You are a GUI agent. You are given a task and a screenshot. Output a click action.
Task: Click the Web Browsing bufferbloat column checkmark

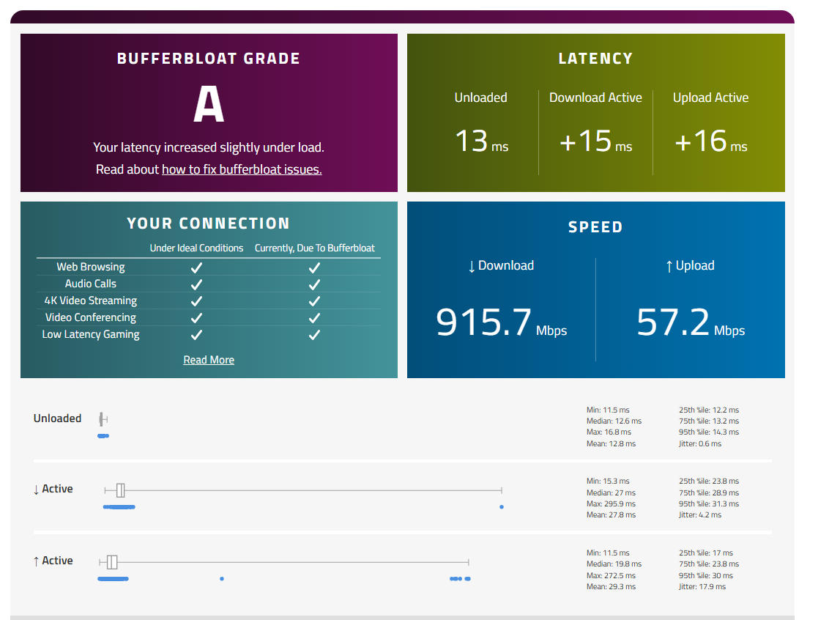tap(314, 267)
